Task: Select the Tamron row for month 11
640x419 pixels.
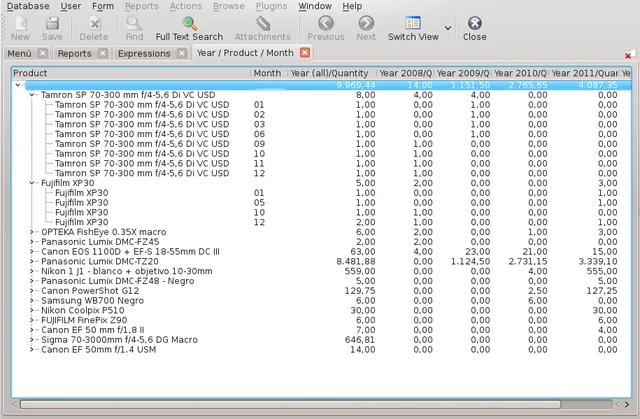Action: (x=322, y=163)
